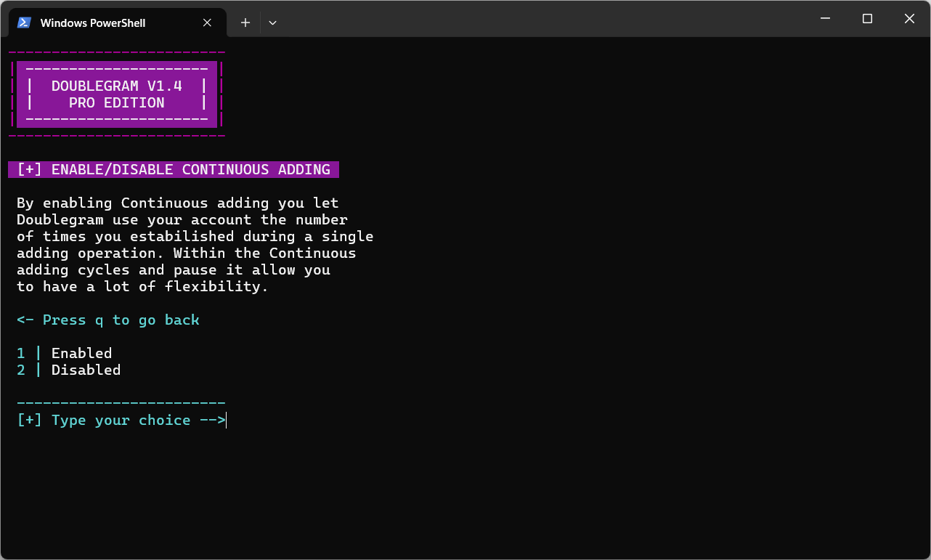This screenshot has width=931, height=560.
Task: Click the 'Enabled' option text
Action: pyautogui.click(x=81, y=354)
